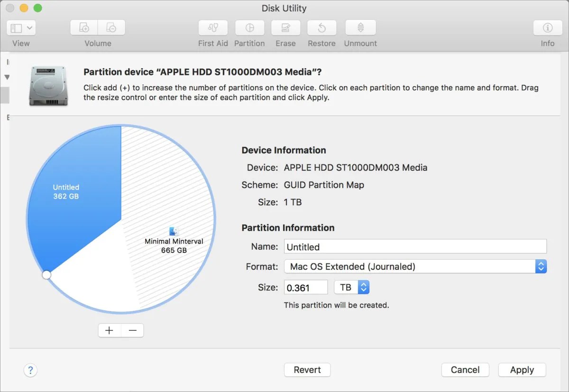Click the add Volume icon

point(83,27)
